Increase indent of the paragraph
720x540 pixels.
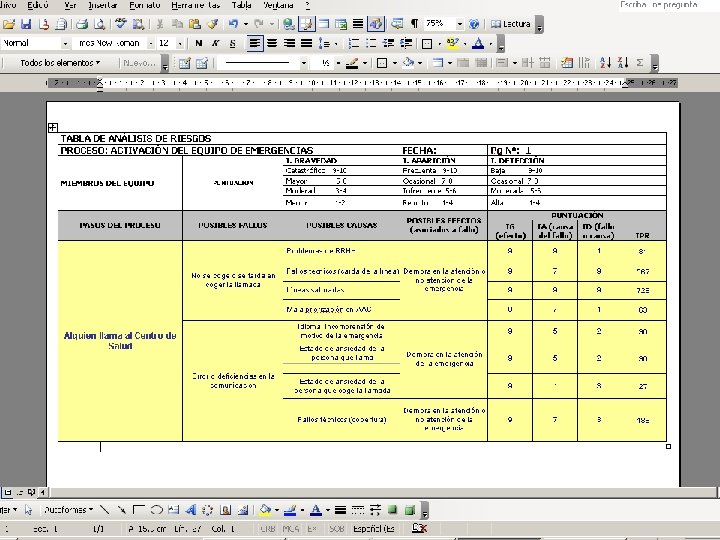(x=406, y=44)
